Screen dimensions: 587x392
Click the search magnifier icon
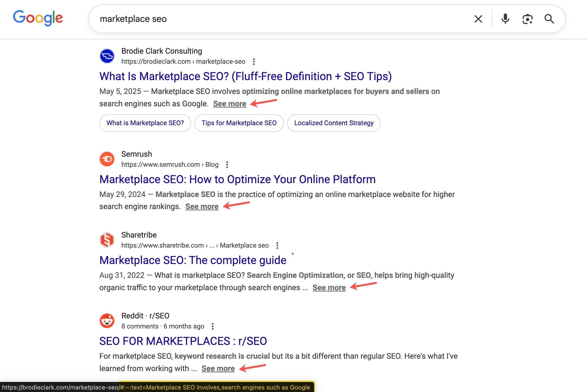coord(550,19)
